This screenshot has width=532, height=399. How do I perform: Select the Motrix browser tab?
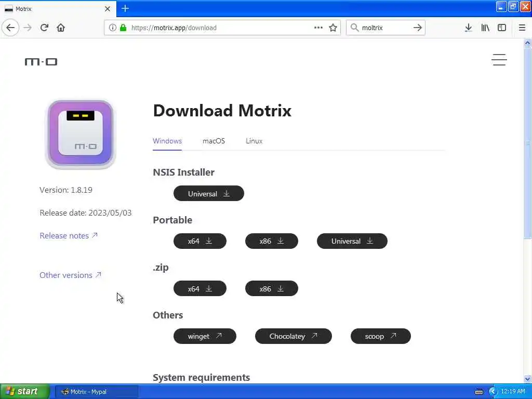[58, 9]
